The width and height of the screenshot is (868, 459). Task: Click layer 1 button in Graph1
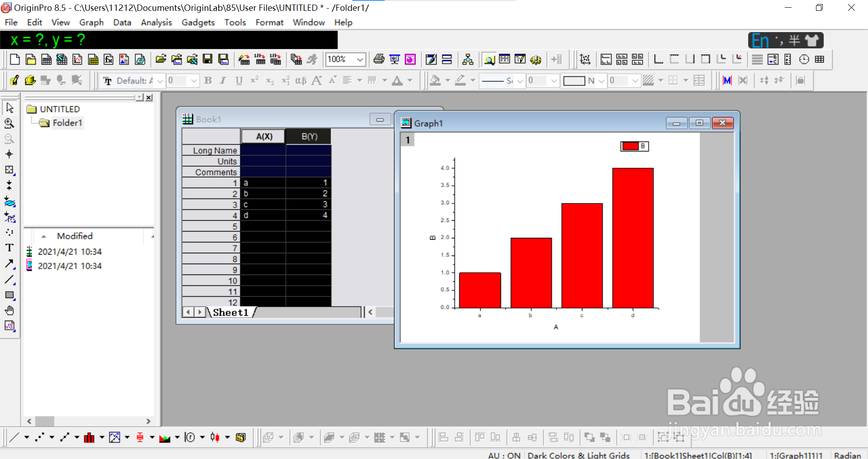click(x=407, y=140)
